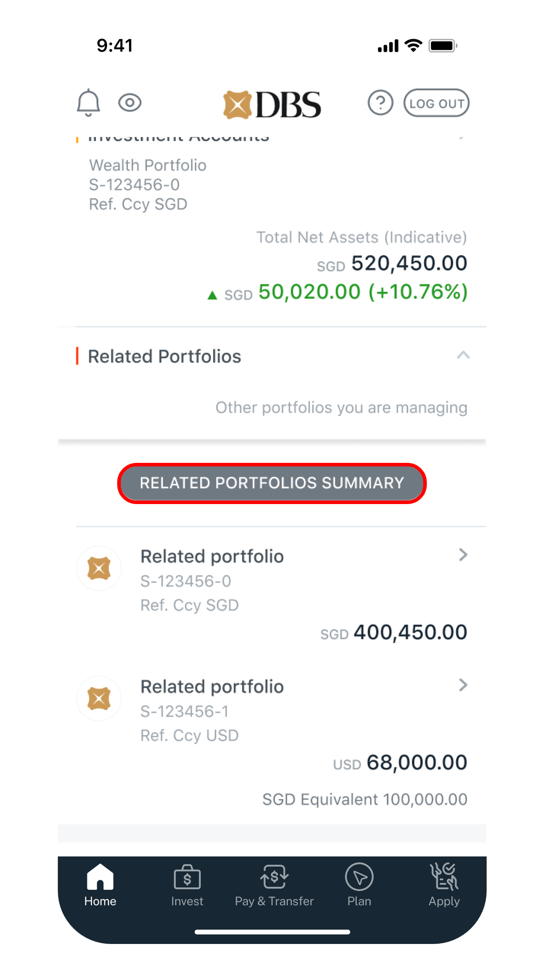The image size is (544, 980).
Task: Toggle balance visibility eye icon
Action: coord(130,103)
